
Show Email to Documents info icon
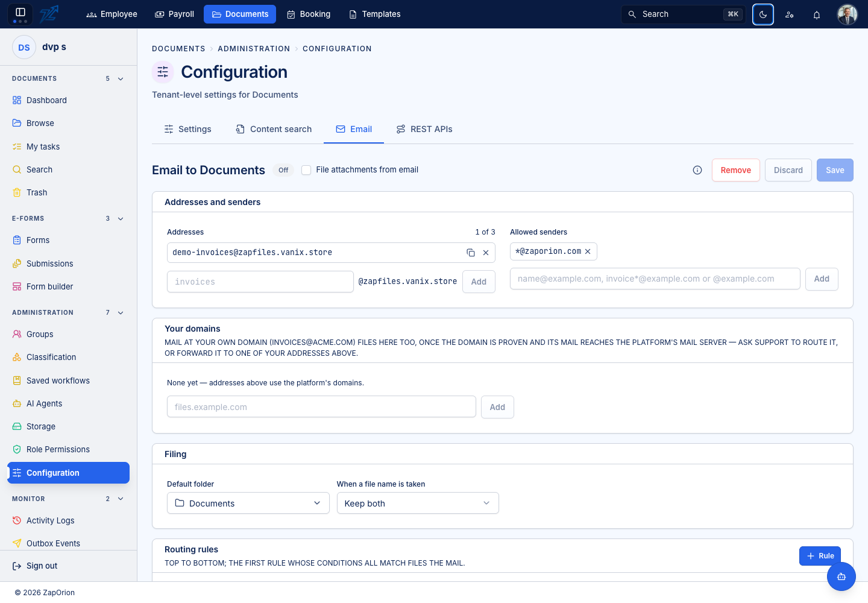pyautogui.click(x=697, y=170)
